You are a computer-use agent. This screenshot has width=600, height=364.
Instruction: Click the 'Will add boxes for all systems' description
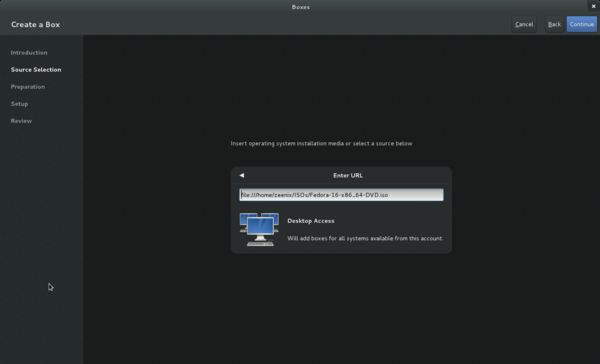365,238
